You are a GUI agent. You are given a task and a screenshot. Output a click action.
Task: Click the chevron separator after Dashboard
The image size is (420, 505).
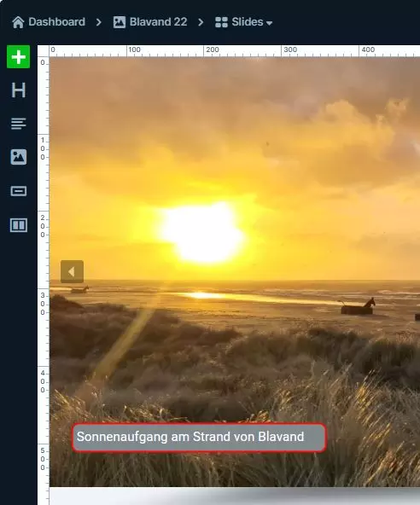[x=99, y=22]
